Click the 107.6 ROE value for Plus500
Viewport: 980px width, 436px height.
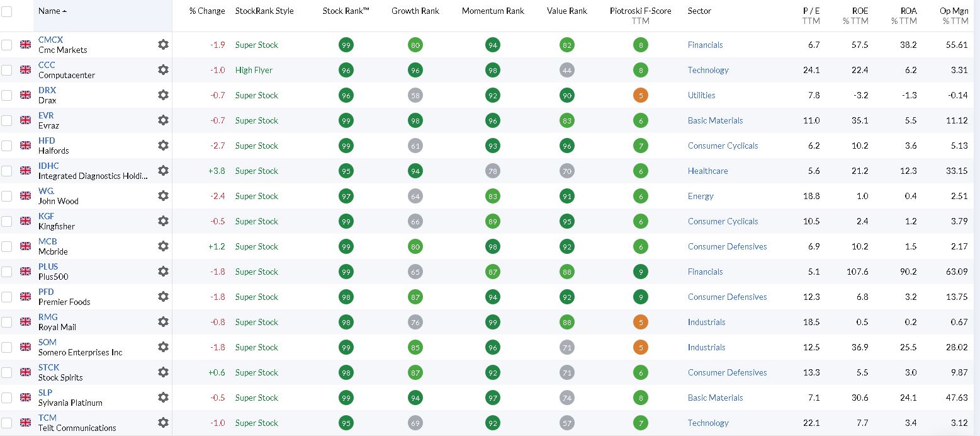tap(858, 272)
